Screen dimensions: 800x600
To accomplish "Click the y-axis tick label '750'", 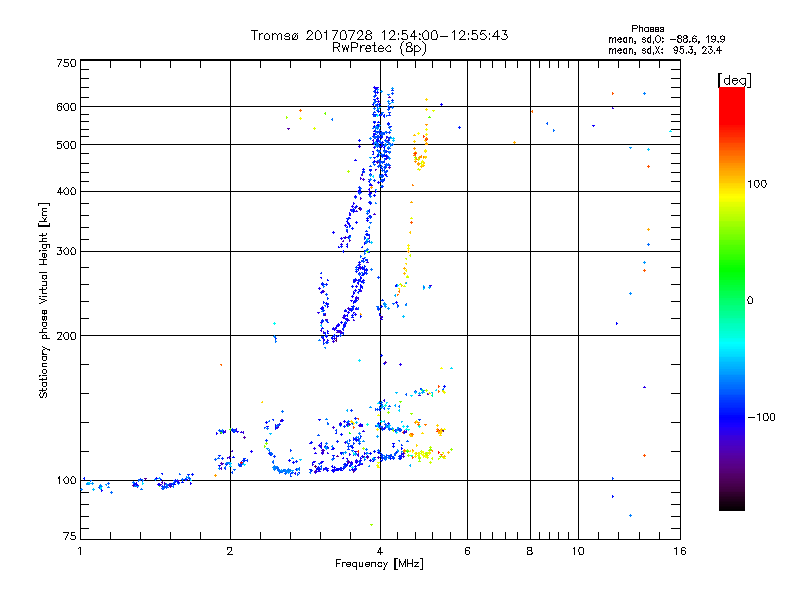I will 66,63.
